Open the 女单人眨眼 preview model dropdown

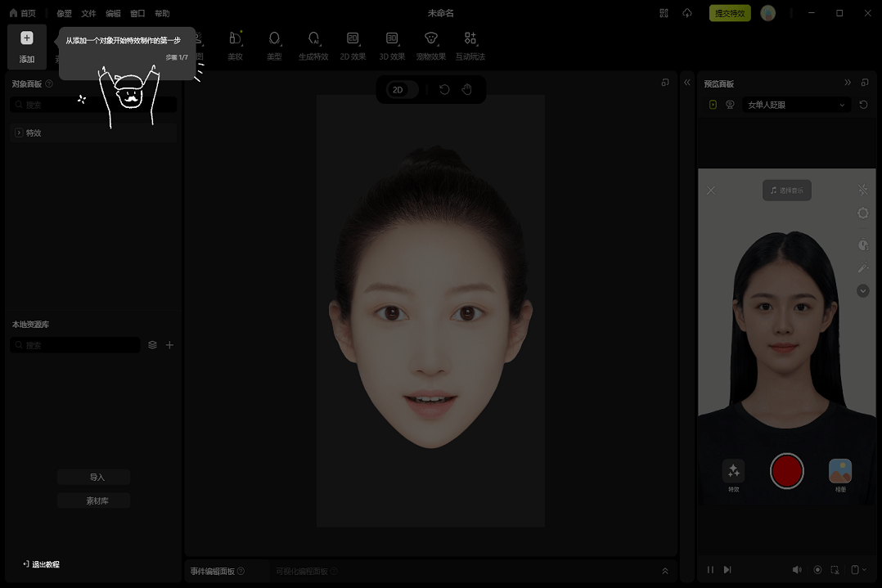pyautogui.click(x=795, y=105)
